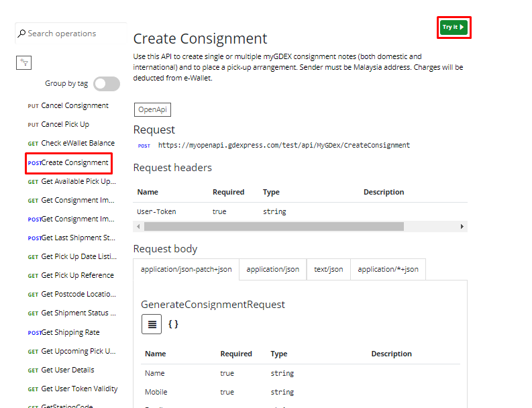532x408 pixels.
Task: Open the text/json tab
Action: (x=329, y=270)
